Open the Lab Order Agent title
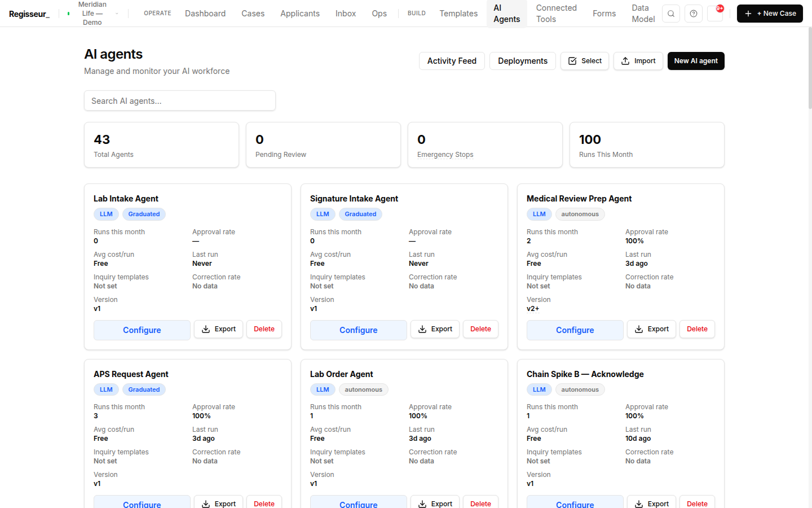 341,374
